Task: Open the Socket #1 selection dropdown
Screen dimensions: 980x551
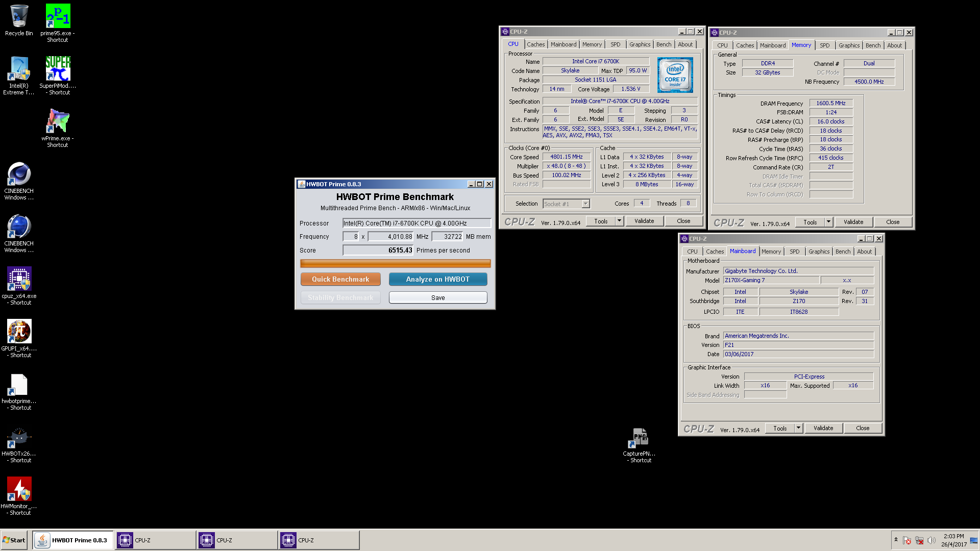Action: (x=585, y=204)
